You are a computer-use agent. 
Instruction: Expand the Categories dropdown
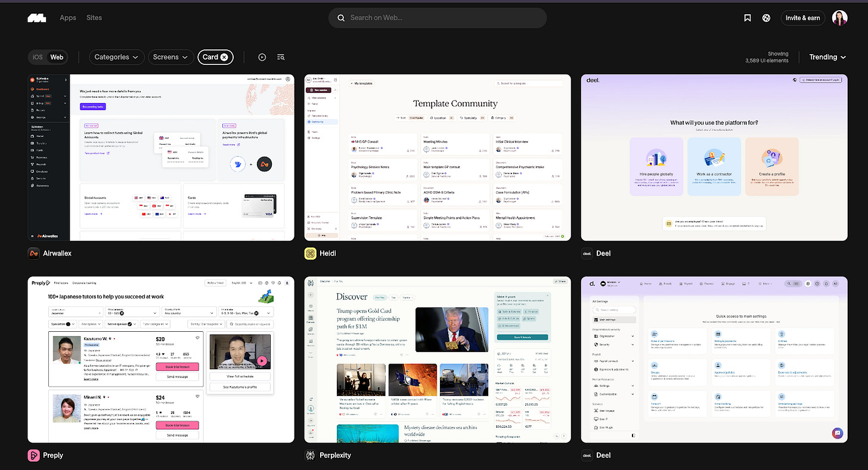(117, 57)
